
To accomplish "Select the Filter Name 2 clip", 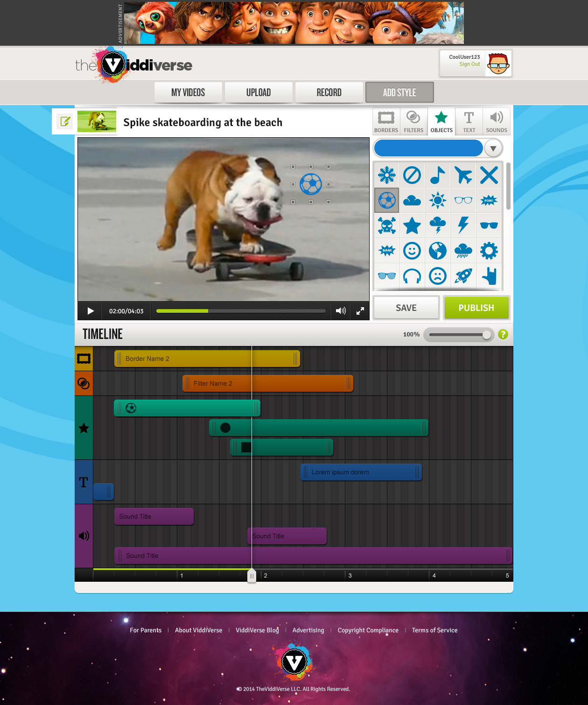I will point(268,383).
